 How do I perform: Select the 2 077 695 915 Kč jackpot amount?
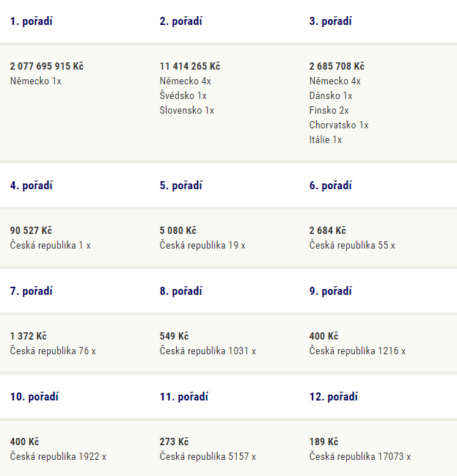pos(47,66)
